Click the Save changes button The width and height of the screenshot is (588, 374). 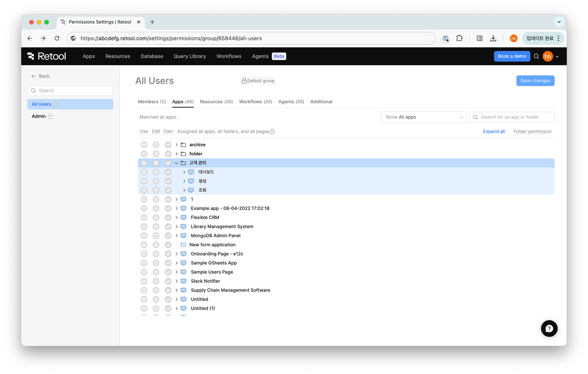pyautogui.click(x=535, y=81)
